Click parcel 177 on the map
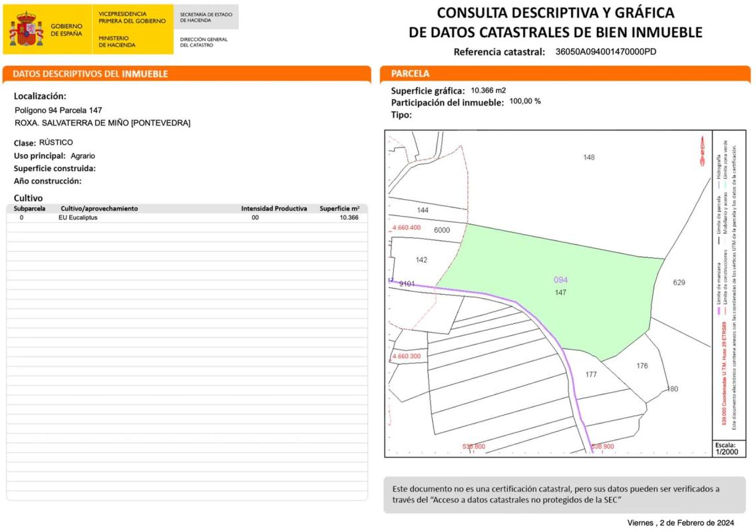This screenshot has height=532, width=756. pyautogui.click(x=591, y=374)
